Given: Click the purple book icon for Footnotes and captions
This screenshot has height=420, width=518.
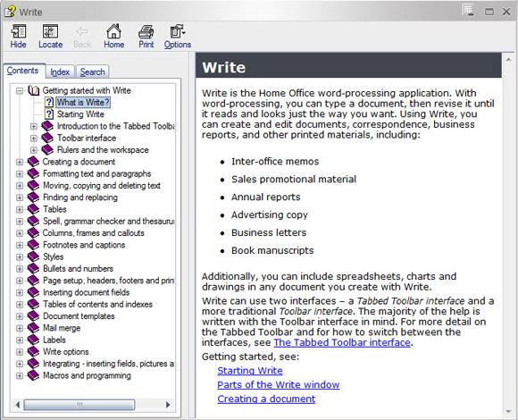Looking at the screenshot, I should [x=33, y=245].
